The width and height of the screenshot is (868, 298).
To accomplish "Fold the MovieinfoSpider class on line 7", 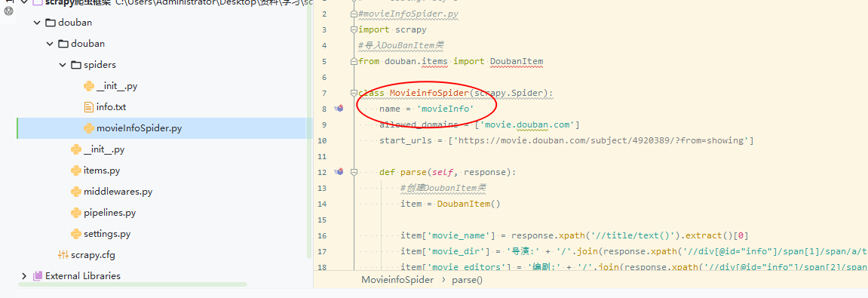I will 354,93.
